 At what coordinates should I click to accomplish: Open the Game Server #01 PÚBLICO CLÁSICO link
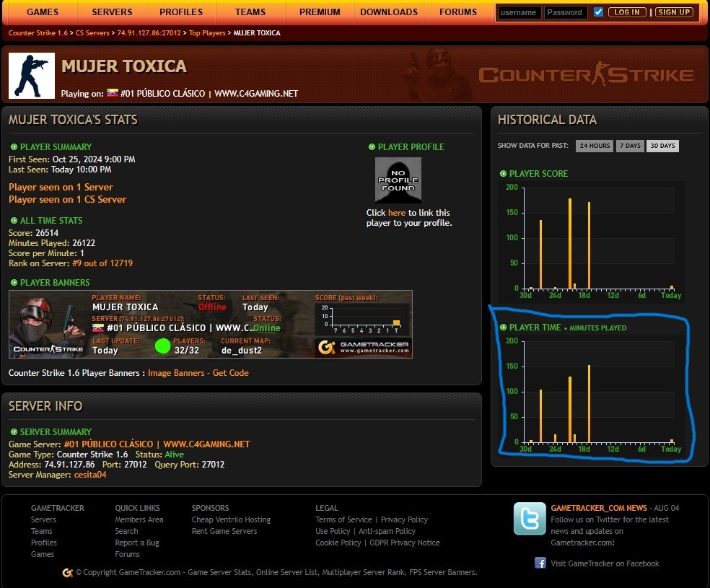157,444
